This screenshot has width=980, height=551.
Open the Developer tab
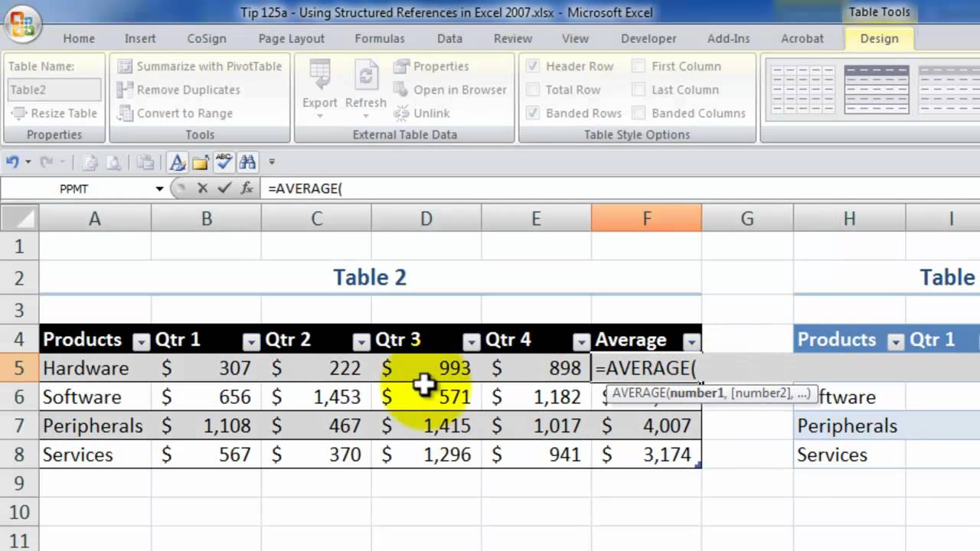pos(648,38)
